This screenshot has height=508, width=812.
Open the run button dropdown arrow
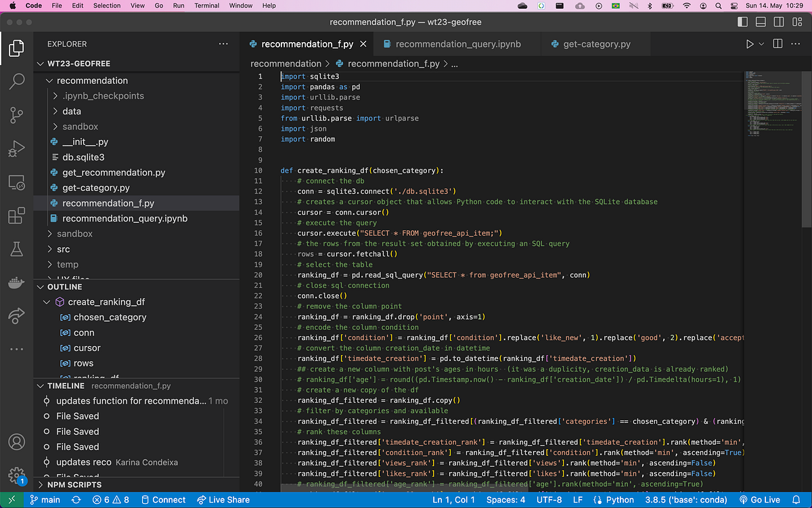tap(762, 44)
